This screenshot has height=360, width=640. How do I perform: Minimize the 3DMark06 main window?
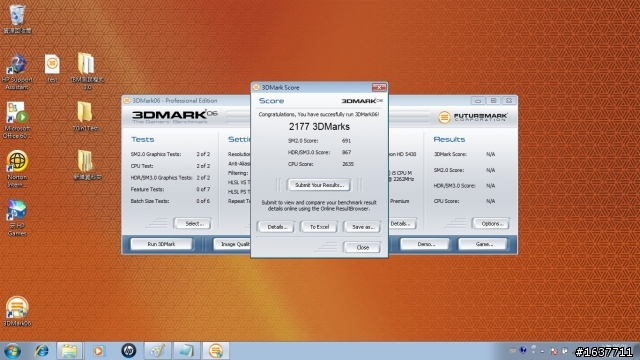[x=478, y=100]
